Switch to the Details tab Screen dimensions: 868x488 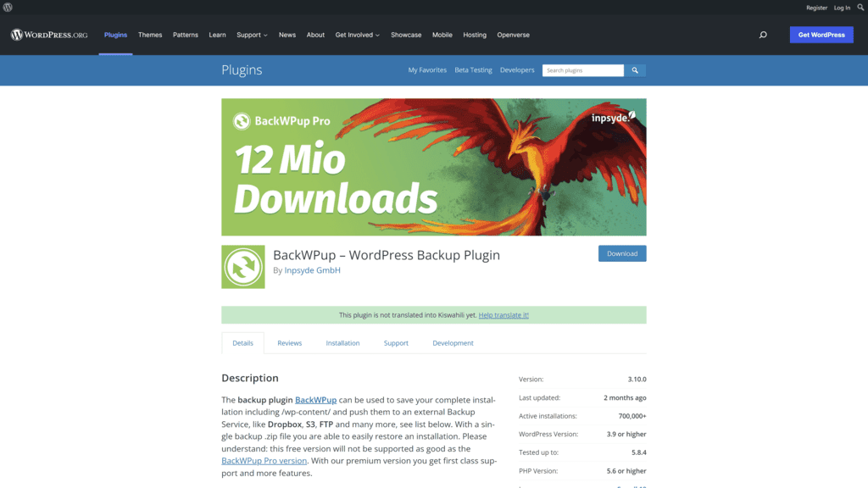pyautogui.click(x=243, y=343)
